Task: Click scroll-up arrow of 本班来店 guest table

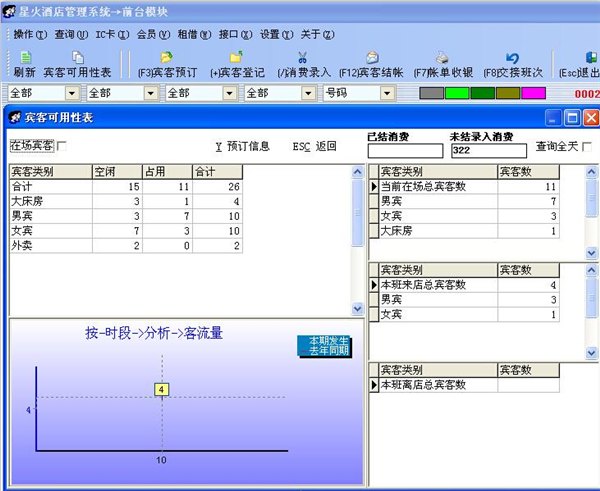Action: pyautogui.click(x=591, y=270)
